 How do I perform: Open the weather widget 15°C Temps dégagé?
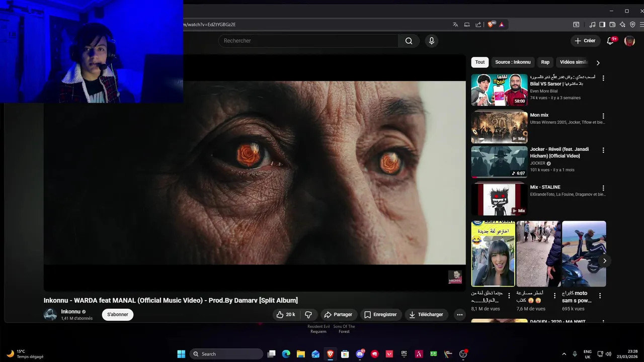[x=25, y=354]
